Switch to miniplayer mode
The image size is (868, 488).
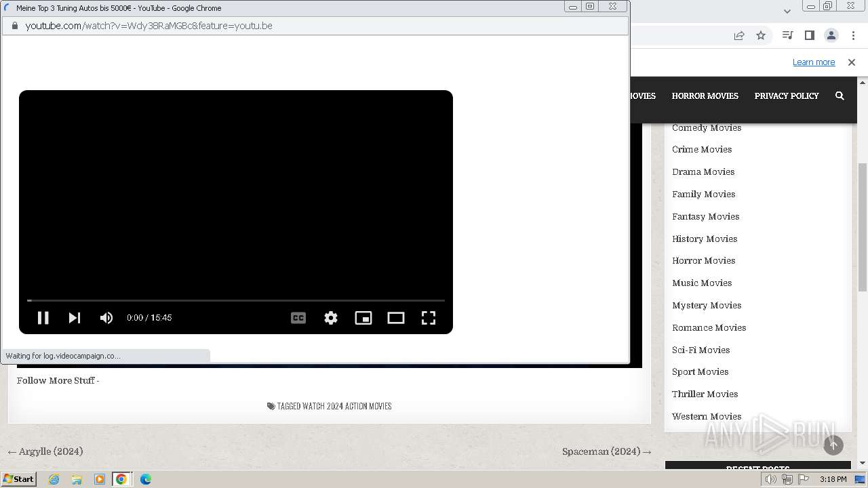363,317
